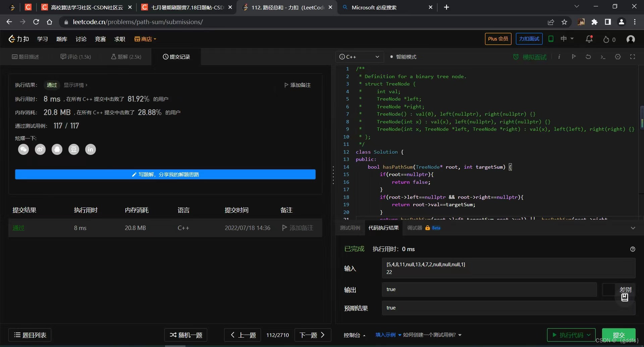Viewport: 644px width, 347px height.
Task: Go to browser home page
Action: pyautogui.click(x=50, y=22)
